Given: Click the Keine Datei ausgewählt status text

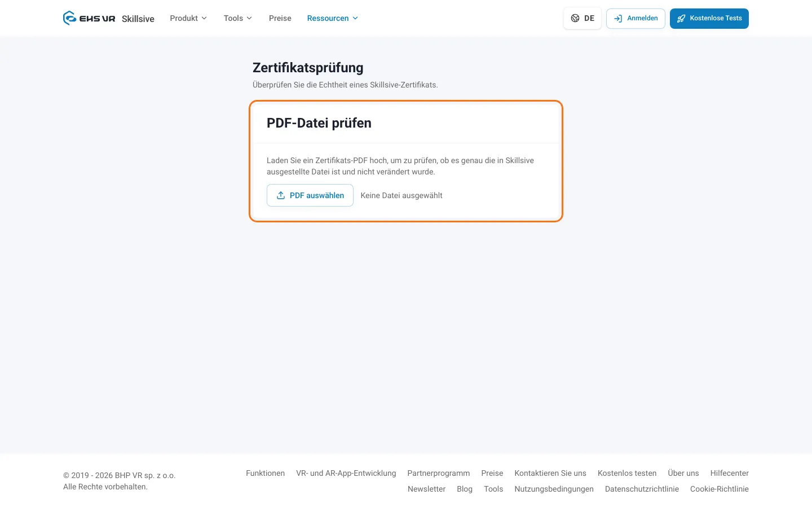Looking at the screenshot, I should coord(401,195).
